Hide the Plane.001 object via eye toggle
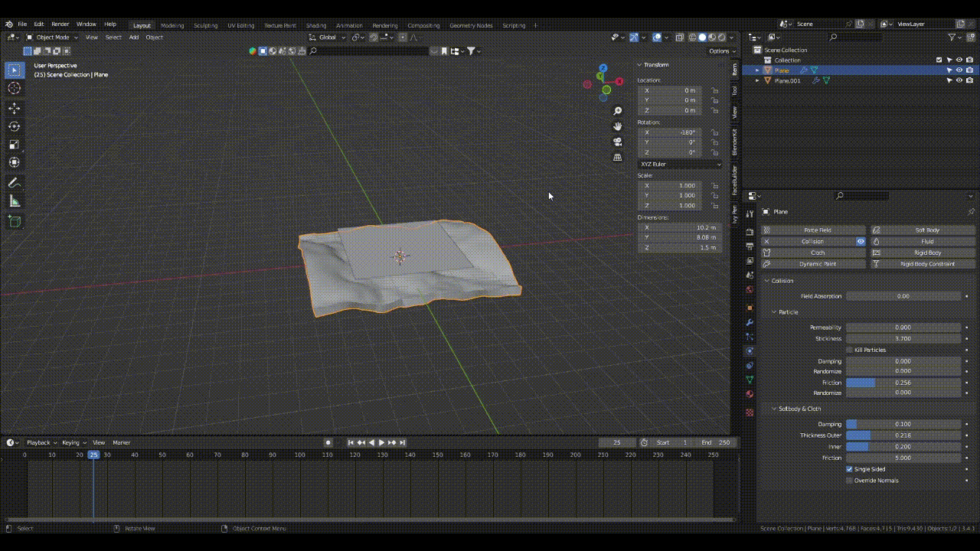 pyautogui.click(x=959, y=80)
